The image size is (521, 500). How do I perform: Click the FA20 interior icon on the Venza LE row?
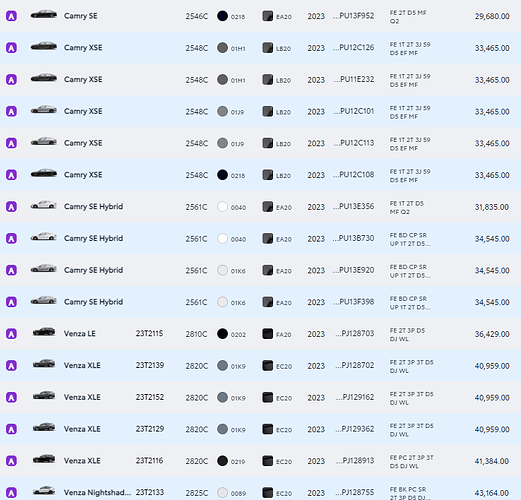[x=267, y=334]
